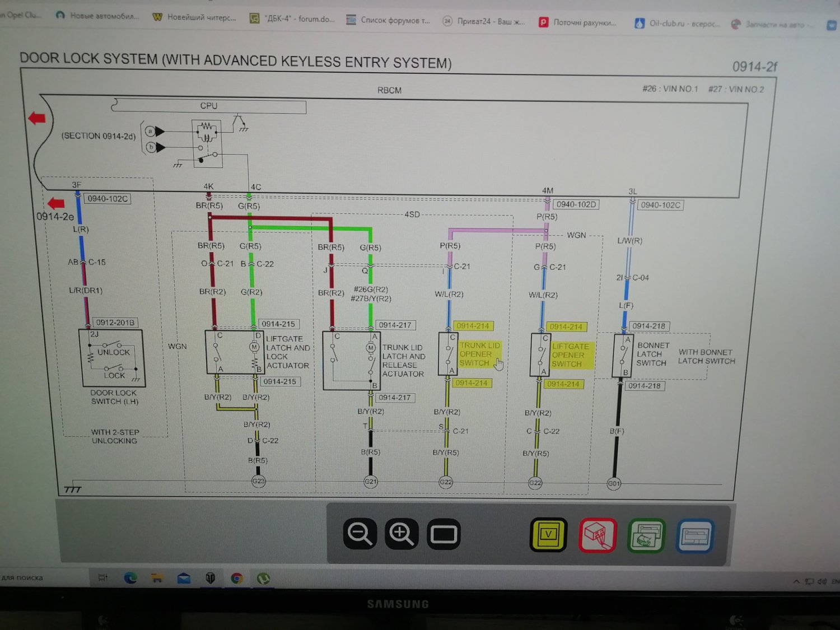Screen dimensions: 840x630
Task: Click ground point G23
Action: pos(258,481)
